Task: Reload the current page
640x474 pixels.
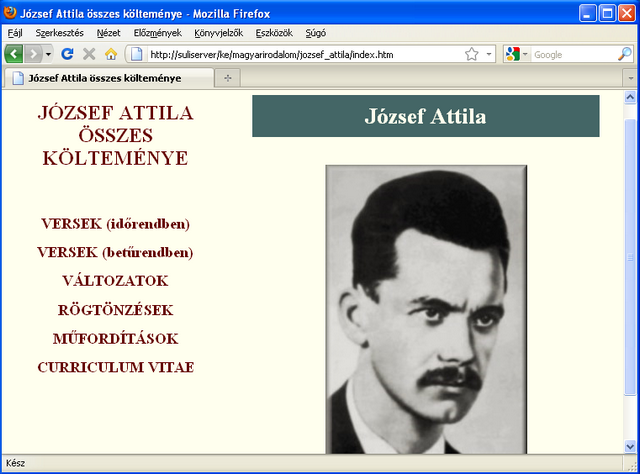Action: coord(68,54)
